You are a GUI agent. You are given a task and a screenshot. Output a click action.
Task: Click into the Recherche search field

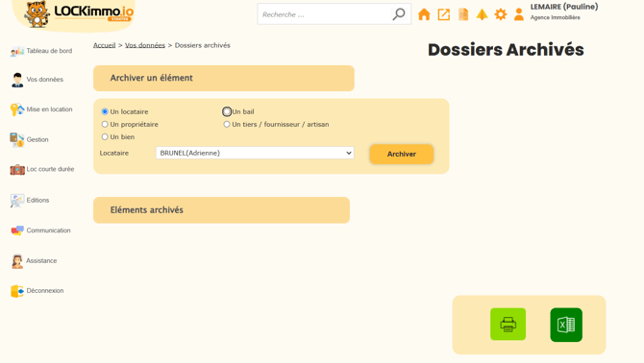click(x=325, y=14)
